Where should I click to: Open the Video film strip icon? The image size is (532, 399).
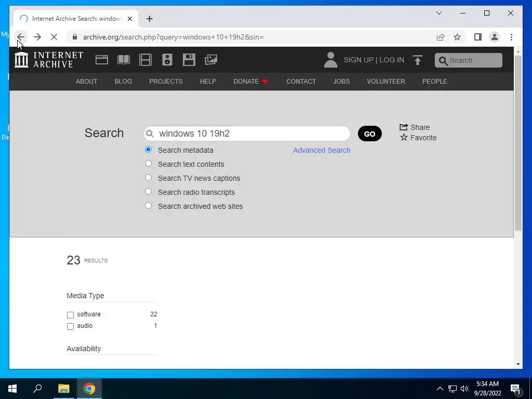(145, 60)
